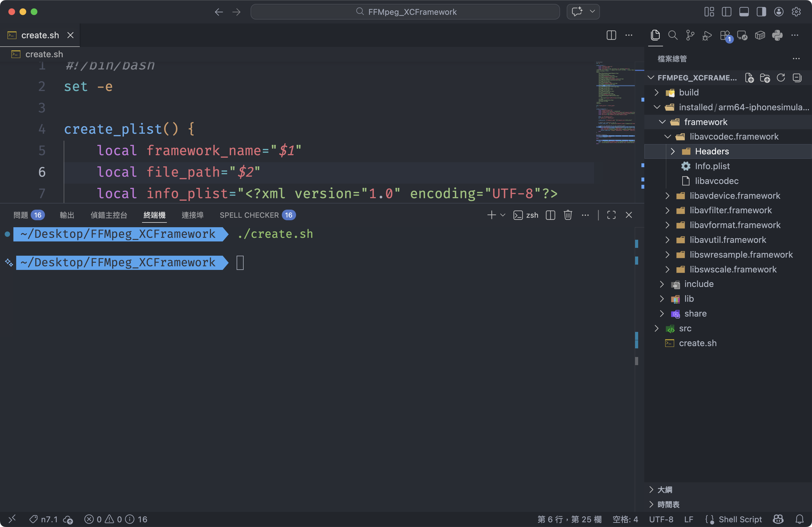Screen dimensions: 812x527
Task: Click Shell Script language mode in status bar
Action: 740,519
